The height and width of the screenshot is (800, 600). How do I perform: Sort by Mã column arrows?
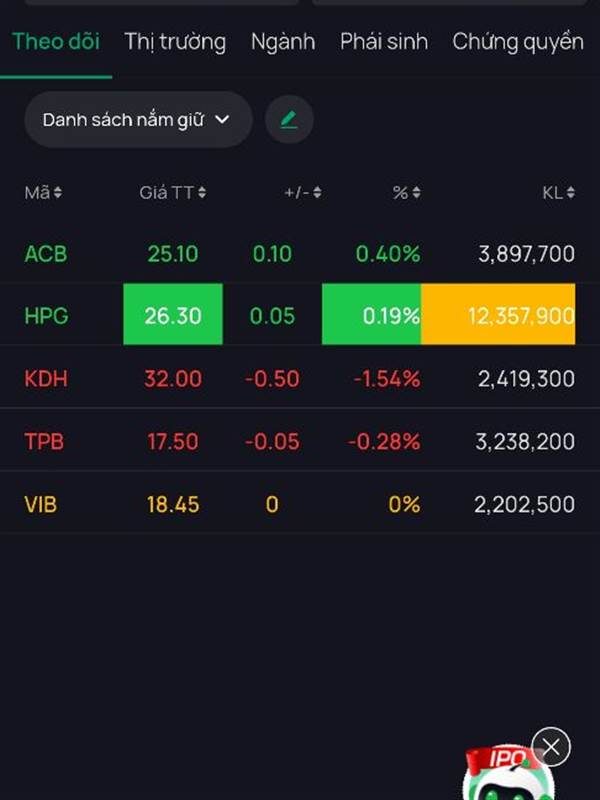pyautogui.click(x=43, y=193)
